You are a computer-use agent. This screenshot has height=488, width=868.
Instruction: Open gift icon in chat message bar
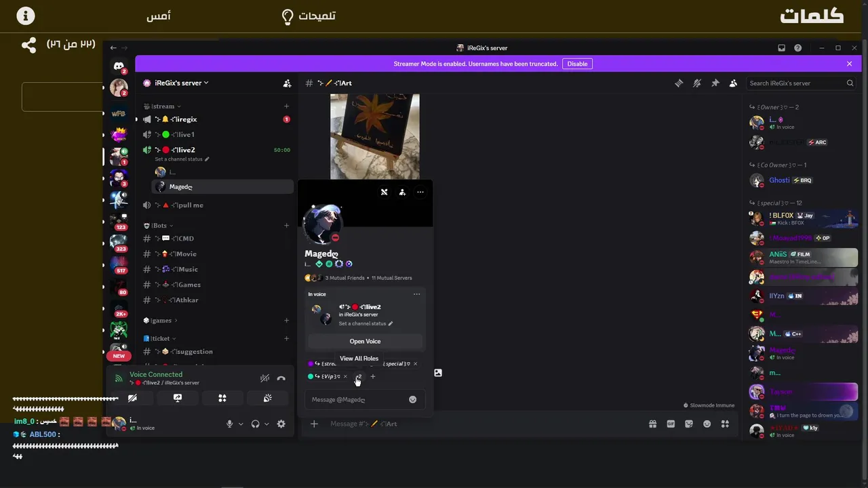tap(652, 424)
